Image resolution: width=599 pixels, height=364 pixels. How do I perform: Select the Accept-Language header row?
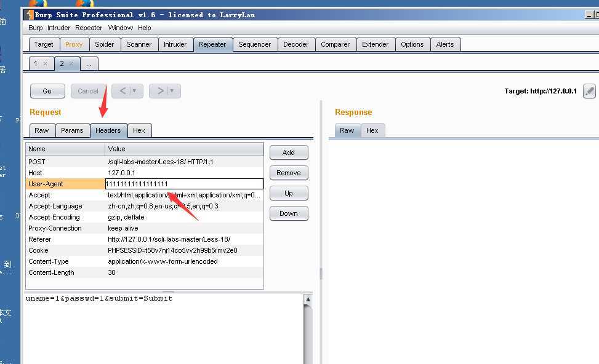click(145, 206)
